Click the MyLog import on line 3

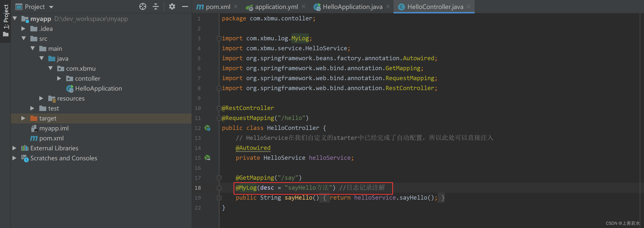click(x=300, y=38)
